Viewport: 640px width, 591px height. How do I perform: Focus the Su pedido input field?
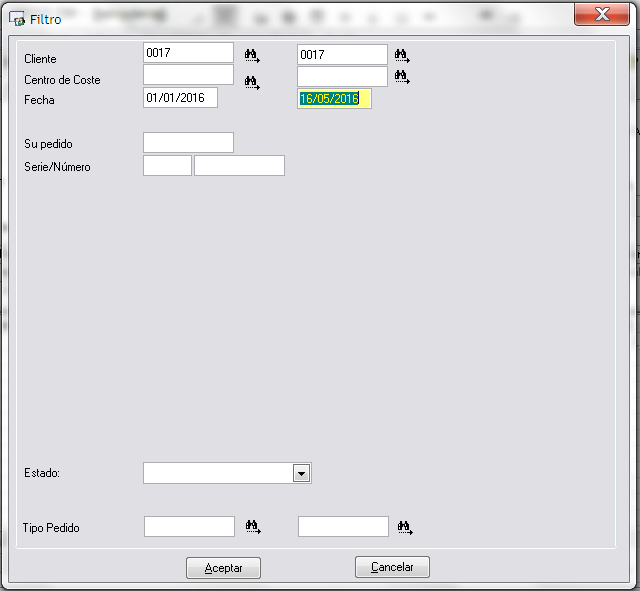coord(188,142)
